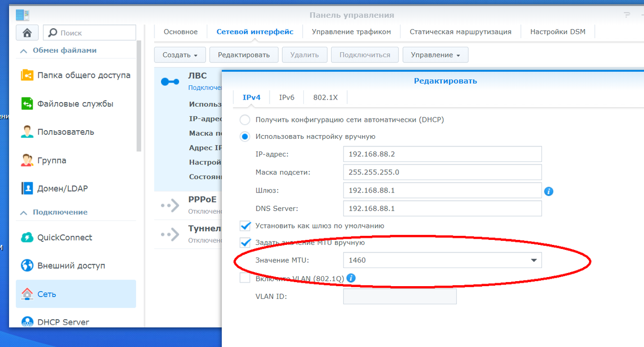The image size is (644, 347).
Task: Click the sidebar vertical scrollbar
Action: (x=139, y=97)
